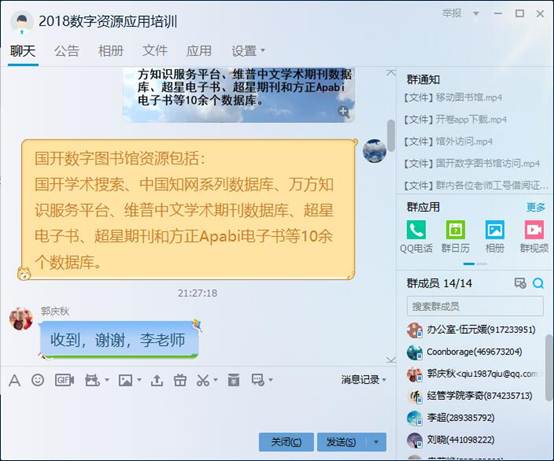Switch to the 文件 tab
This screenshot has width=554, height=461.
click(155, 51)
